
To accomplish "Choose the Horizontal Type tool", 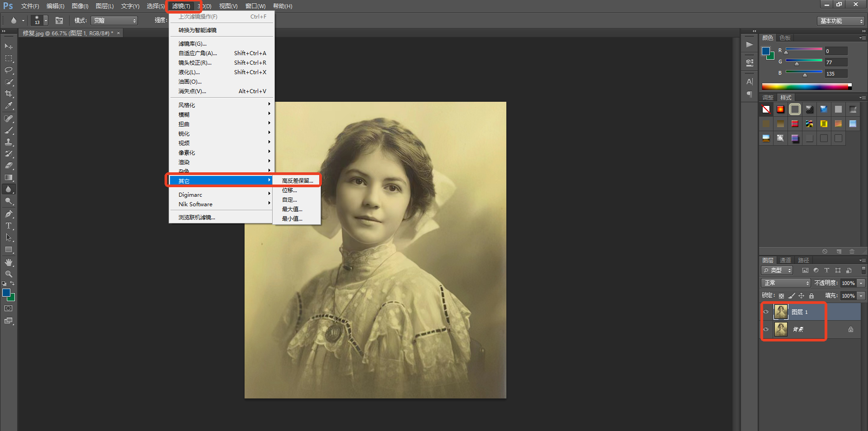I will point(9,226).
